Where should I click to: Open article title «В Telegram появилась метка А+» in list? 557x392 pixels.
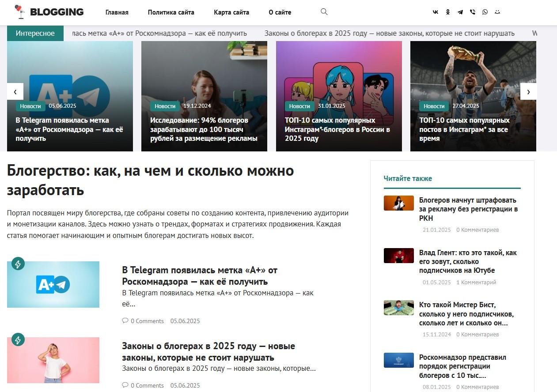[200, 275]
